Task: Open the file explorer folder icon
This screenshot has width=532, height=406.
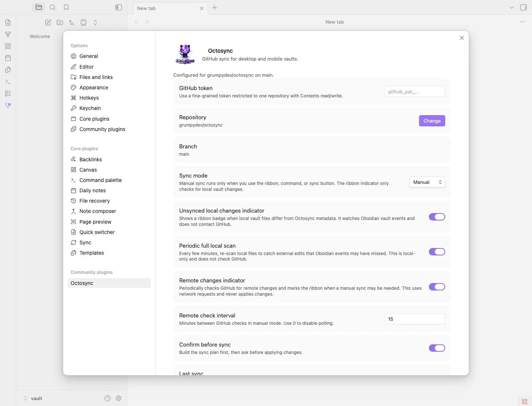Action: (x=39, y=7)
